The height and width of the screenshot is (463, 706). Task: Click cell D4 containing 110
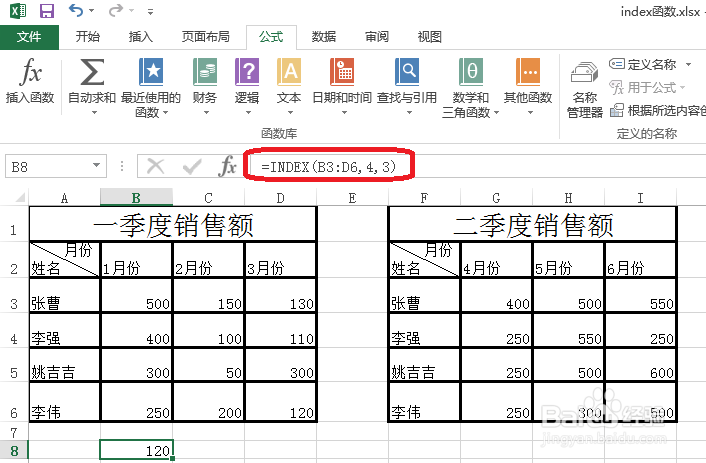[280, 330]
